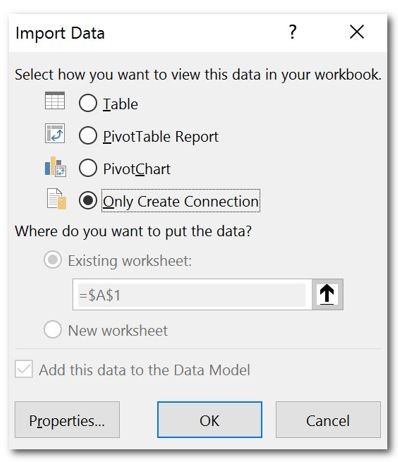Click the Cancel button

pyautogui.click(x=328, y=420)
